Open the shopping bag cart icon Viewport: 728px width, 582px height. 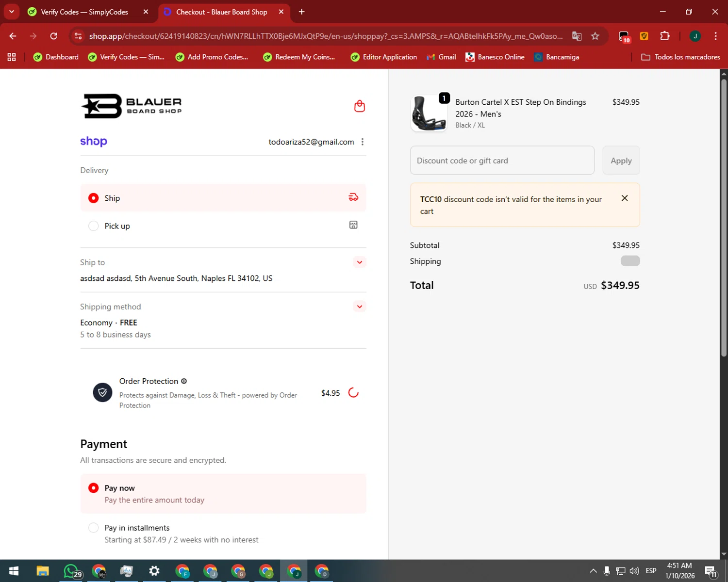(x=359, y=106)
